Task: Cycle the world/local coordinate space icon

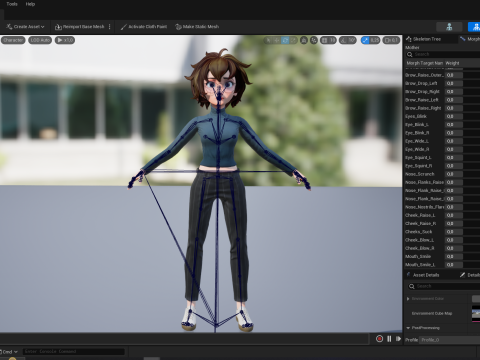Action: 304,40
